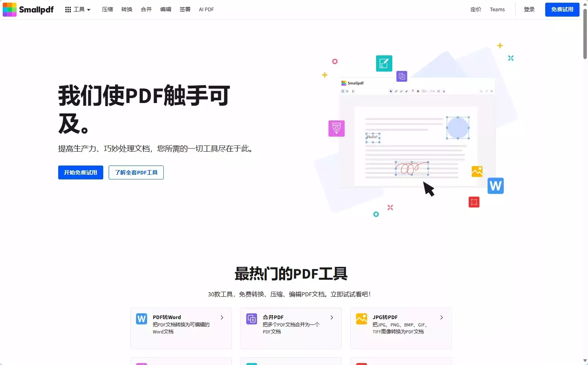Click the purple merge icon in illustration
The image size is (588, 365).
[402, 76]
